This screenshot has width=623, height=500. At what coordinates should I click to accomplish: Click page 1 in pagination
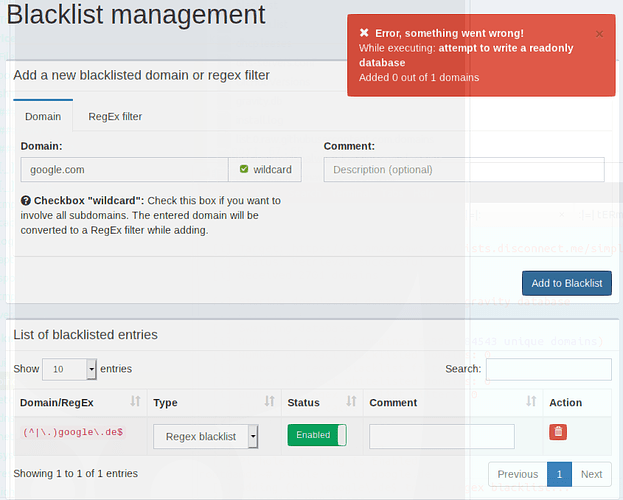(560, 474)
